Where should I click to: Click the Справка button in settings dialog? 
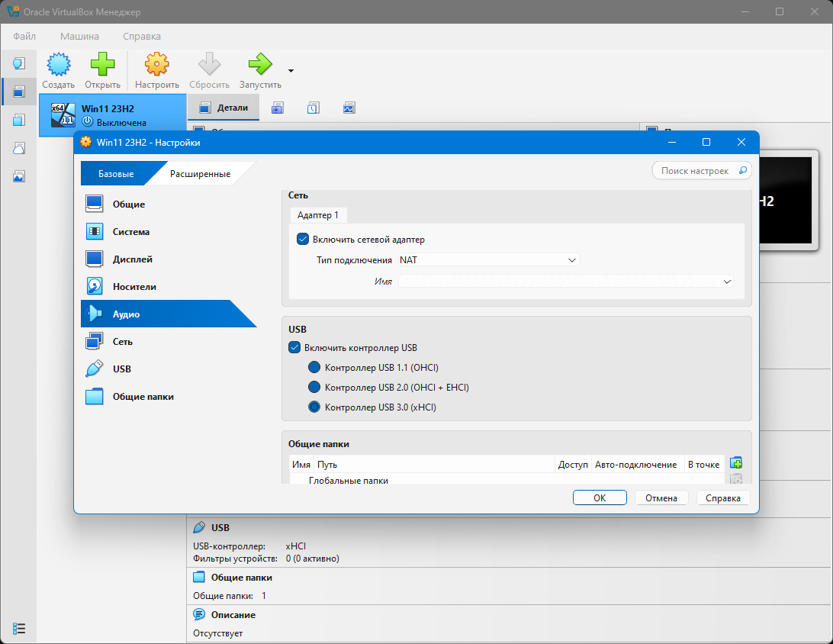(722, 497)
